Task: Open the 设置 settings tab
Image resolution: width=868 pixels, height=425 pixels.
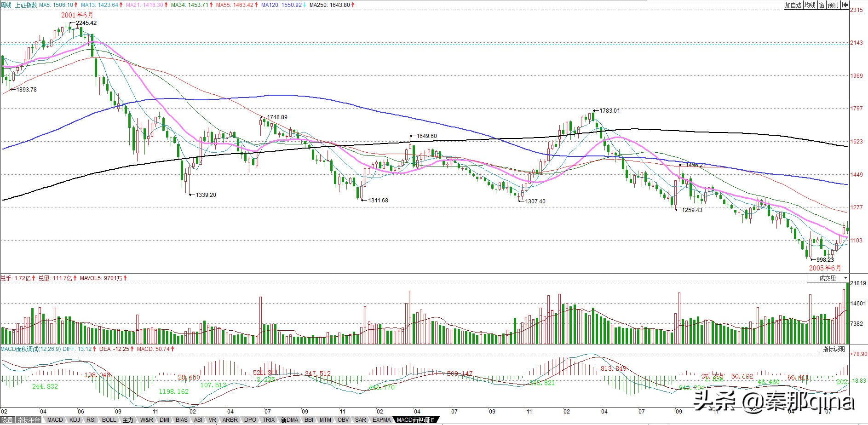Action: tap(7, 420)
